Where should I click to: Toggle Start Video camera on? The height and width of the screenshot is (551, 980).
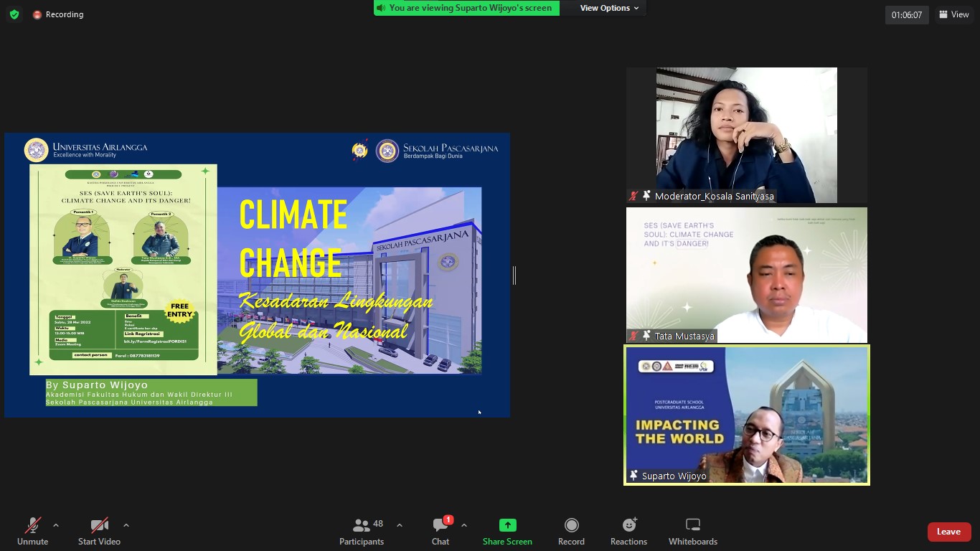point(99,532)
